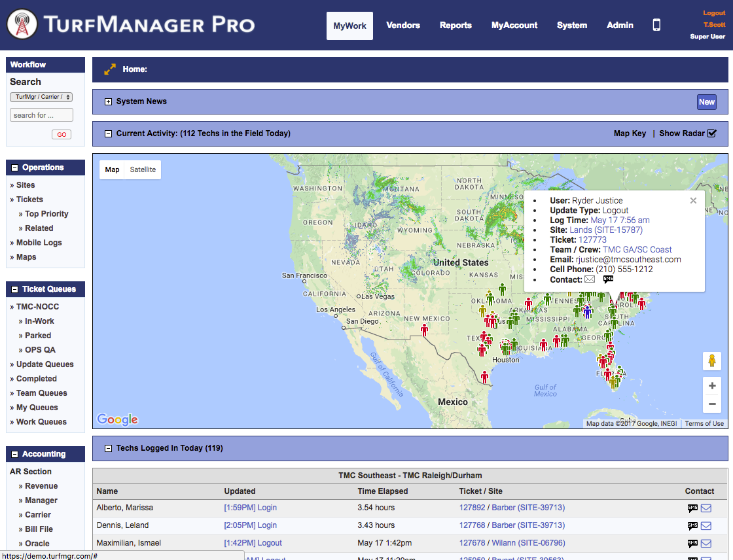733x560 pixels.
Task: Email Alberto, Marissa via envelope icon
Action: 706,508
